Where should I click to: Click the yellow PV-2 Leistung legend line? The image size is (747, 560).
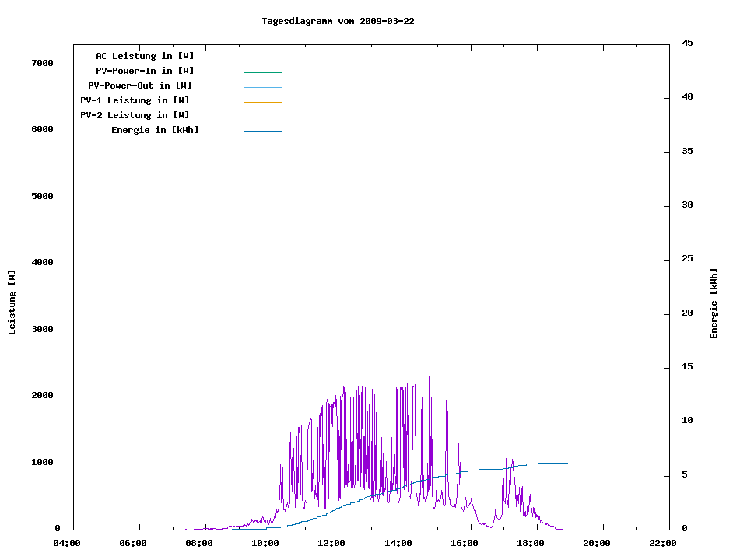(262, 116)
